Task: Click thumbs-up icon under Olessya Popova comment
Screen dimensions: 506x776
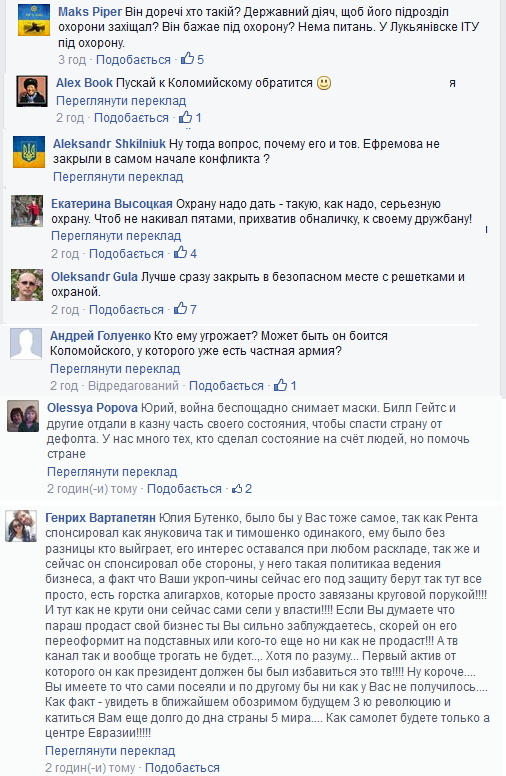Action: coord(237,488)
